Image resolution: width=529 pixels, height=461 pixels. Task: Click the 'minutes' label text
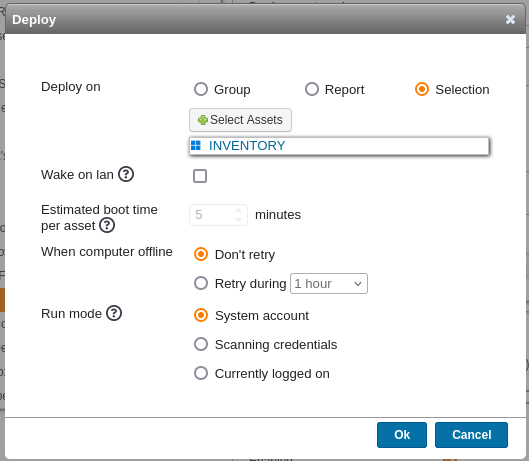coord(278,215)
